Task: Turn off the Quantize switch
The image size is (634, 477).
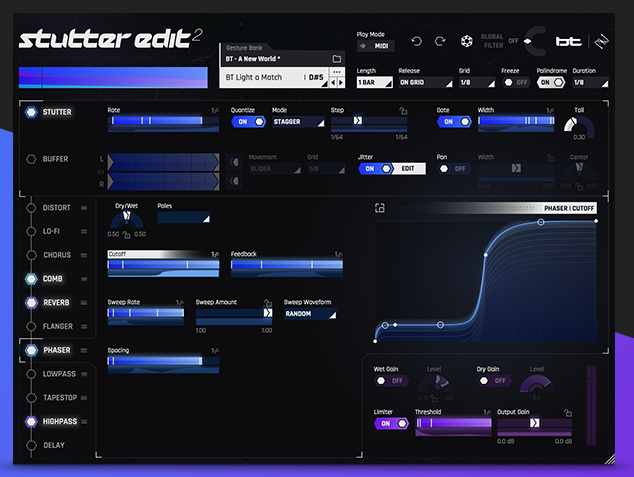Action: tap(248, 122)
